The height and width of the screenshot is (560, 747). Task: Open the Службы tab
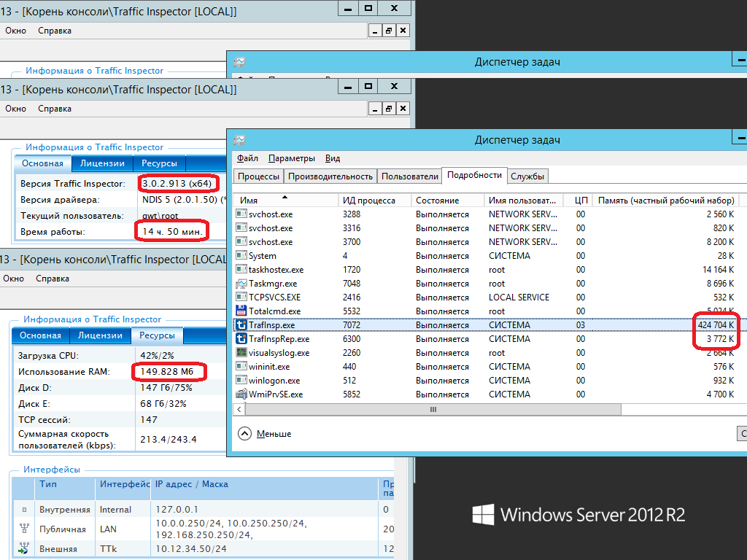(527, 176)
